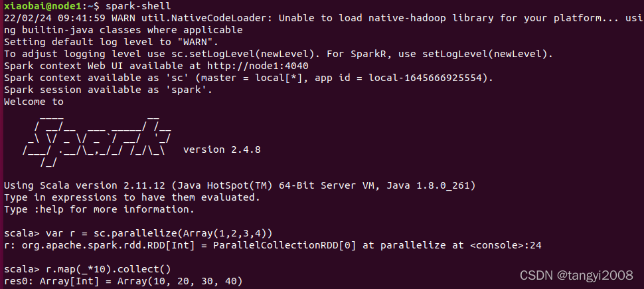Click "Spark session available as 'spark'" line
644x289 pixels.
pos(108,90)
